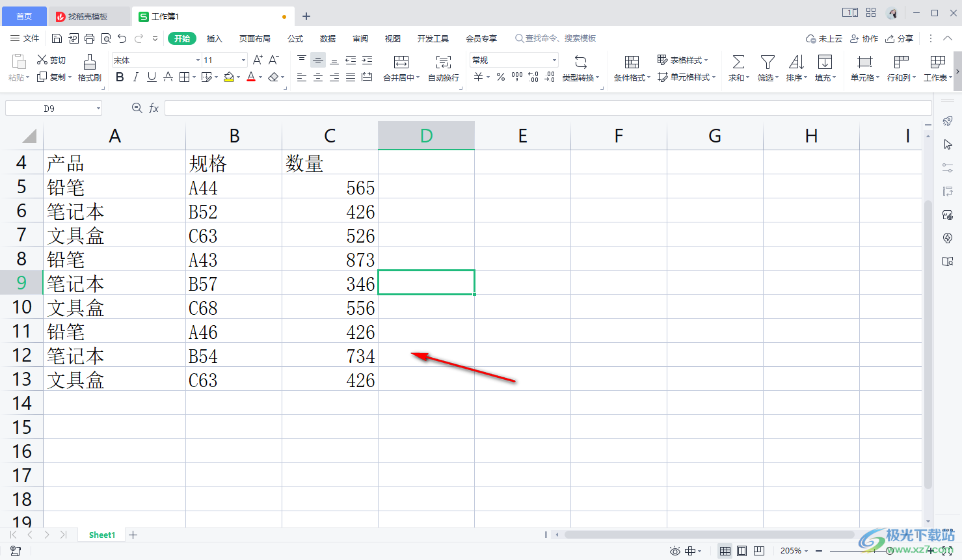
Task: Toggle horizontal center alignment
Action: 318,77
